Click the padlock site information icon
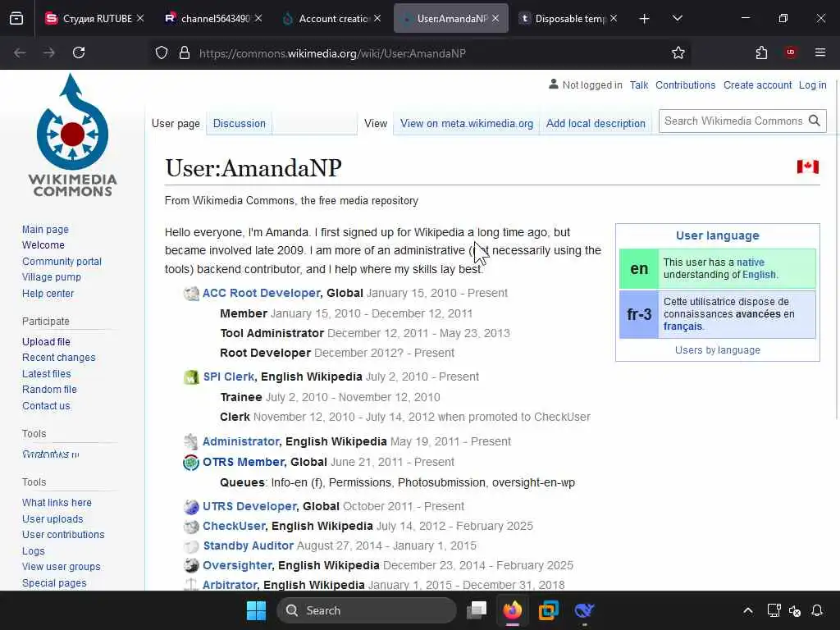Screen dimensions: 840x630 tap(185, 52)
